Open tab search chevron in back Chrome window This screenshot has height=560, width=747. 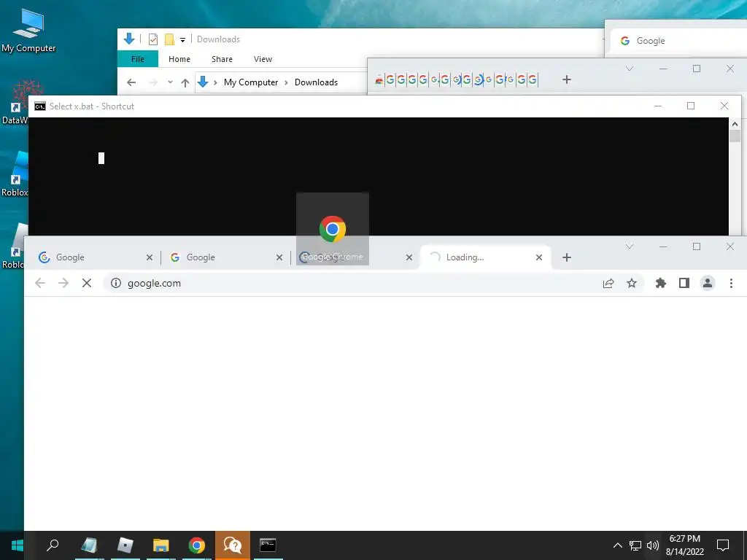(x=630, y=69)
